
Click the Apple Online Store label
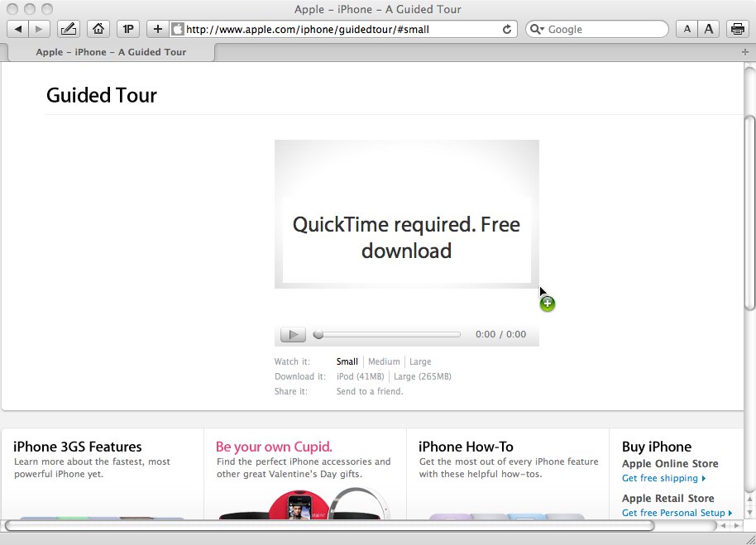click(670, 464)
